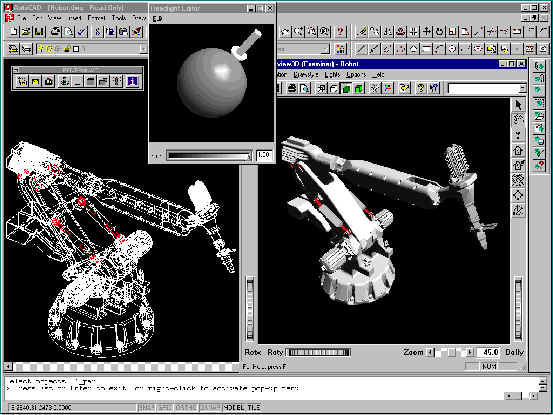Click the Copy to clipboard icon
The image size is (553, 415).
[x=111, y=32]
